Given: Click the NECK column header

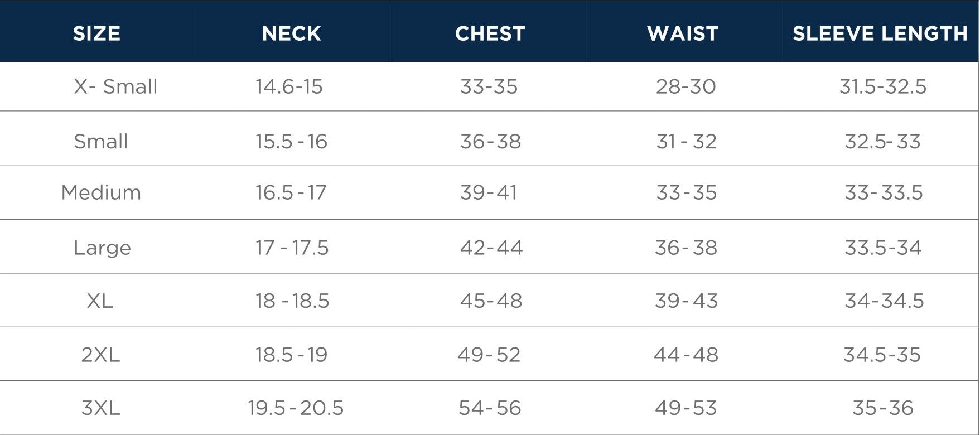Looking at the screenshot, I should click(291, 33).
